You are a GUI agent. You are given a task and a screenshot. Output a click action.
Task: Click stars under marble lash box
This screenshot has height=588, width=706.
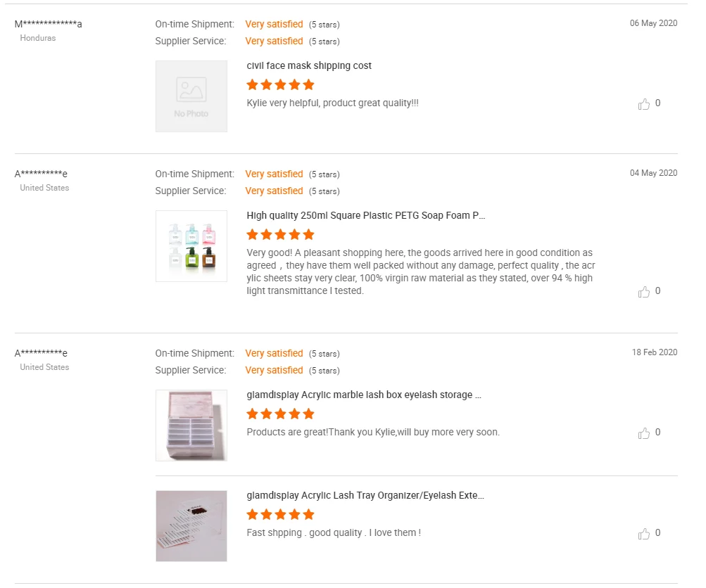pyautogui.click(x=280, y=414)
